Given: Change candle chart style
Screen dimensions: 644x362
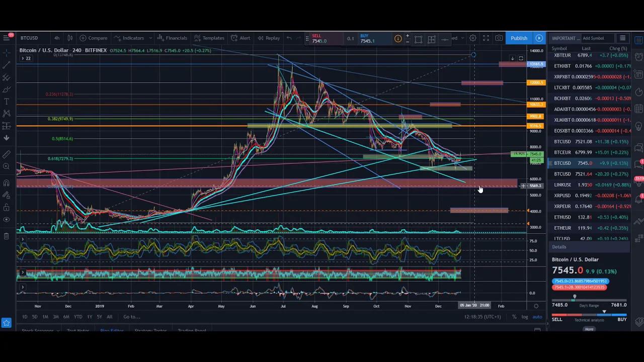Looking at the screenshot, I should [70, 38].
